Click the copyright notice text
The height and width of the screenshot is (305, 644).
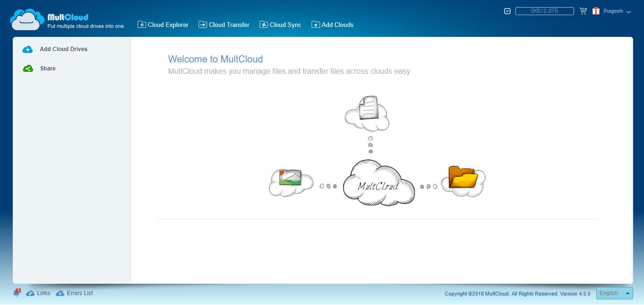pos(517,294)
